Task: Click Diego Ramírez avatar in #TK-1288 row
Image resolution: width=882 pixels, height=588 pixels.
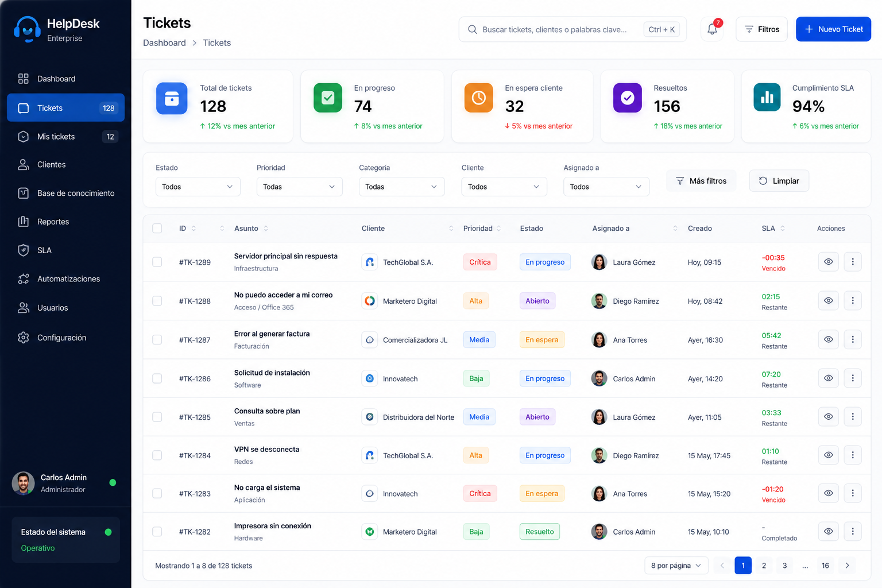Action: pos(599,301)
